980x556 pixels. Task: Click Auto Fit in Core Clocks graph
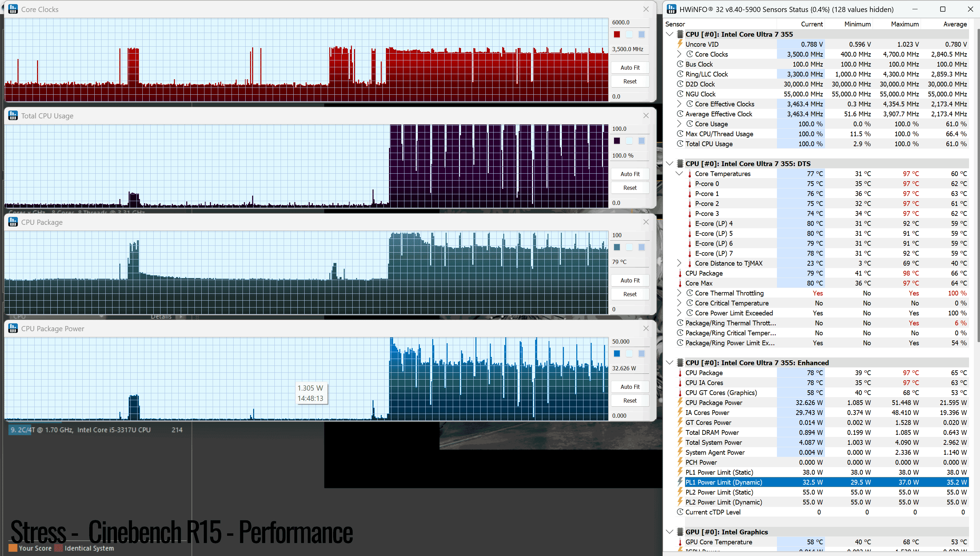tap(630, 68)
